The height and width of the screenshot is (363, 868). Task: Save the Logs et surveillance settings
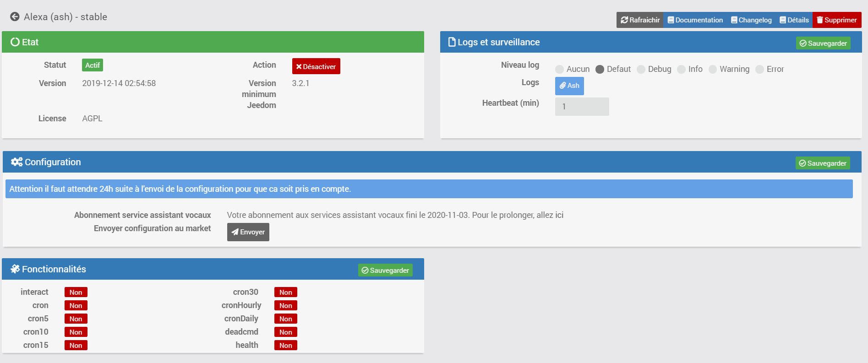point(823,43)
